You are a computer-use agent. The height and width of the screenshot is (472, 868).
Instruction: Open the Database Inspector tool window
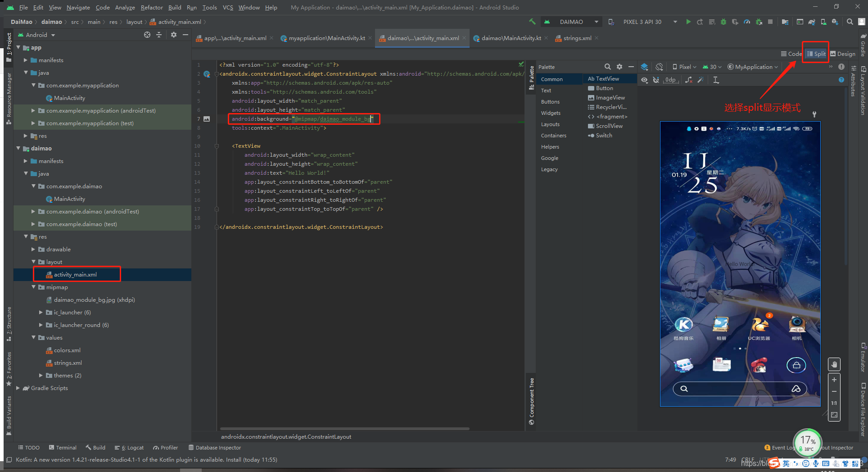tap(215, 448)
